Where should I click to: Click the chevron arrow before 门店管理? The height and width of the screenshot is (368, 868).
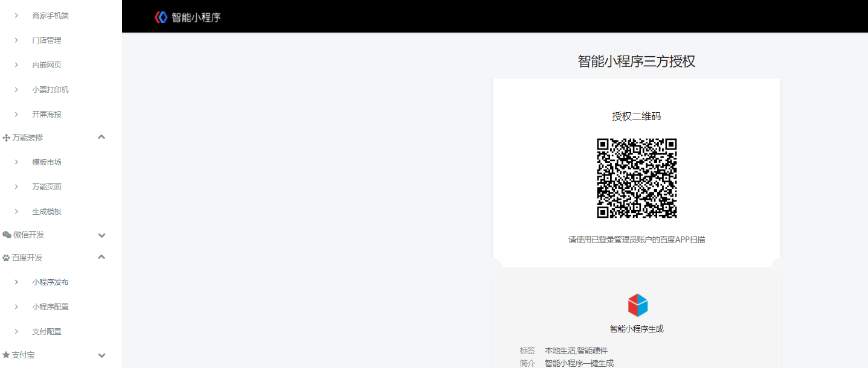tap(16, 40)
